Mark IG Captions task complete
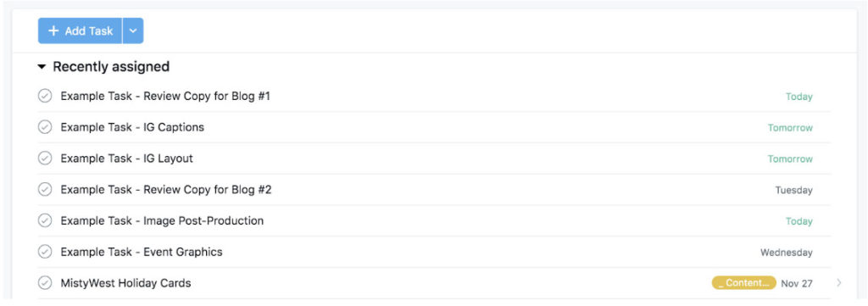 pos(45,127)
